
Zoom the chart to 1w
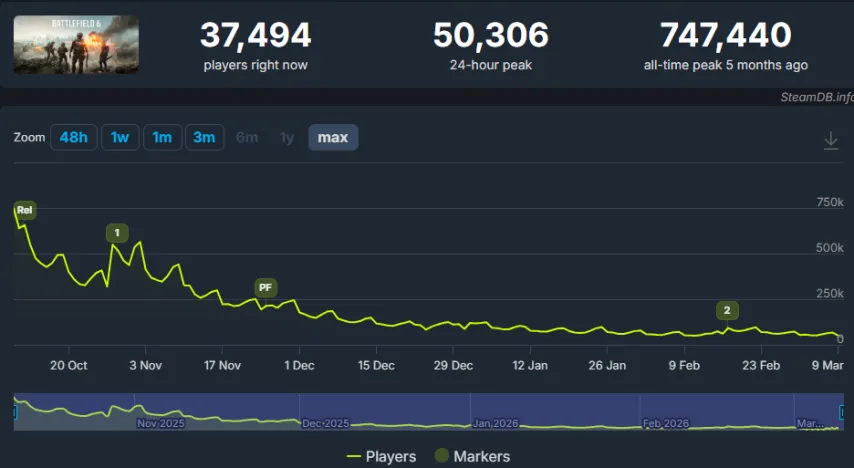pyautogui.click(x=119, y=137)
